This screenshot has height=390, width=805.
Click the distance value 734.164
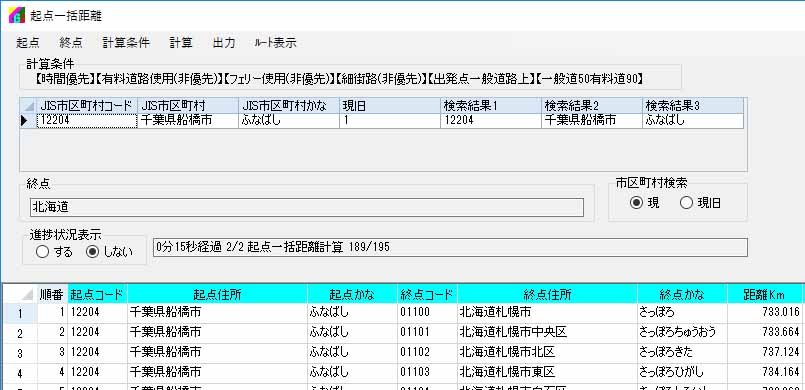pyautogui.click(x=764, y=372)
